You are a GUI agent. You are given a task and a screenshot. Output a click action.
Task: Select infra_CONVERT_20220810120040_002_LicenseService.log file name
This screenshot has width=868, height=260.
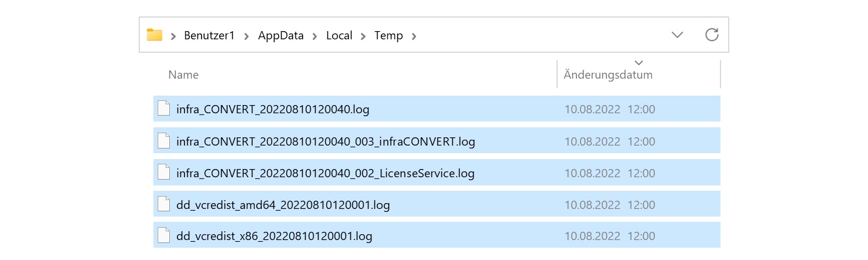[325, 173]
